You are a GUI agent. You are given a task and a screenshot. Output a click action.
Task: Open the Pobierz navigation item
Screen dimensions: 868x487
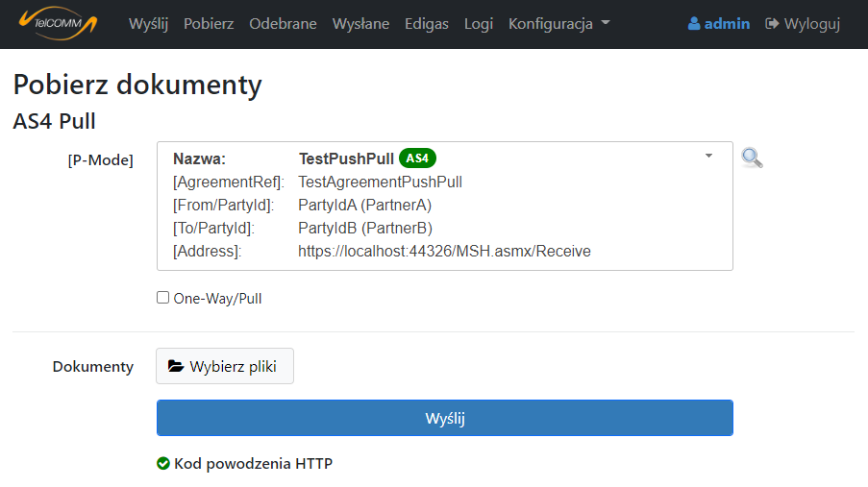(x=209, y=24)
